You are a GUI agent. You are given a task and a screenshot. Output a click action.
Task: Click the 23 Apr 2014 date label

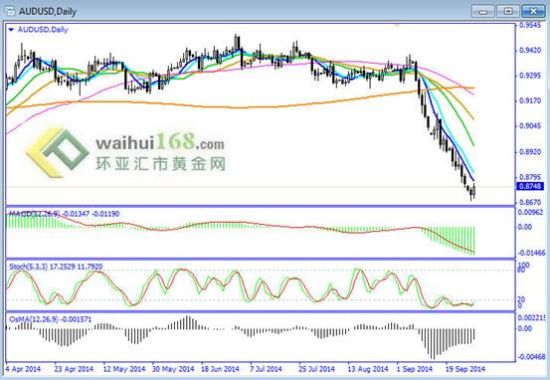(74, 369)
